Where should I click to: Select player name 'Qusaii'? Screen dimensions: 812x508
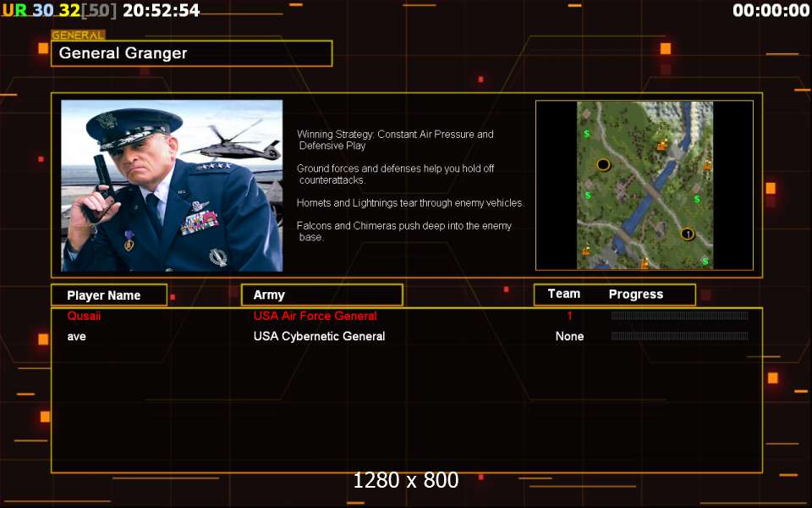(84, 316)
